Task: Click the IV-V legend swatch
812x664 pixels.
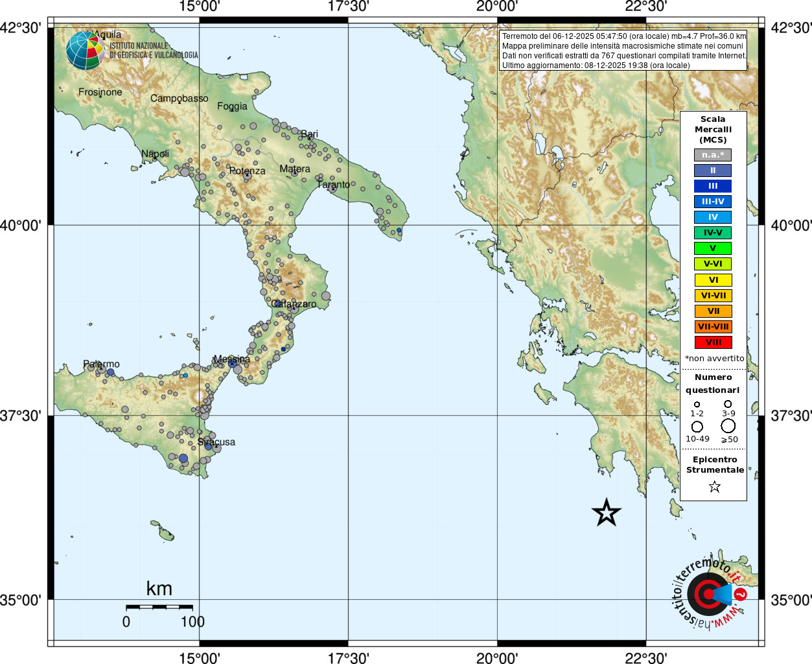Action: (x=713, y=233)
